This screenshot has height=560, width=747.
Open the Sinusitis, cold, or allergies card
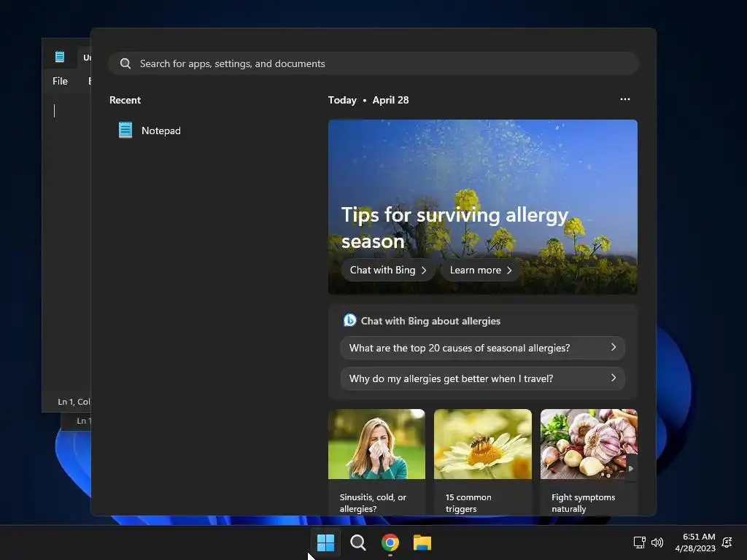click(x=376, y=462)
